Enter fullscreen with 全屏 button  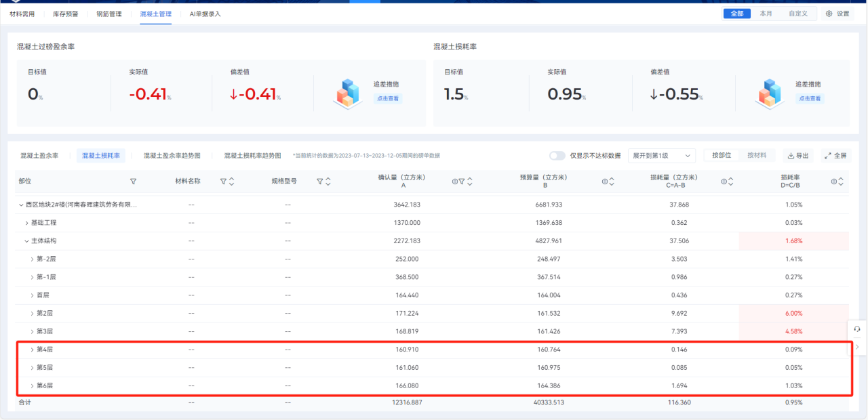(835, 156)
